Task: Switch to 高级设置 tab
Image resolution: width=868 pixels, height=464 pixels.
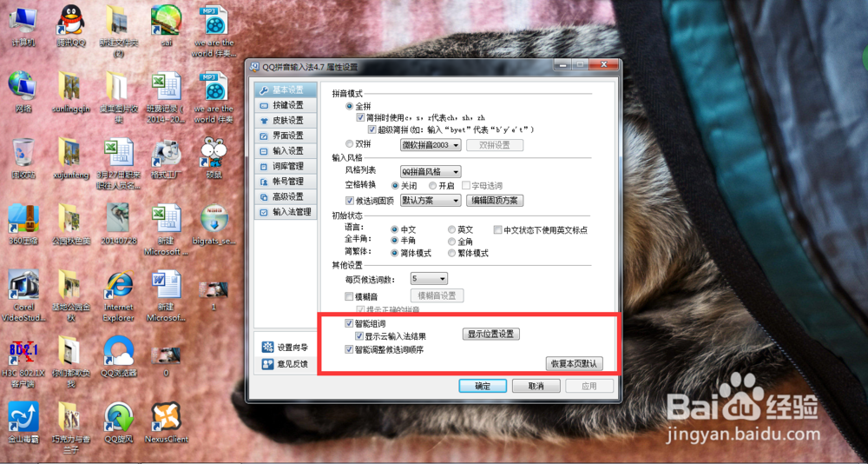Action: point(286,196)
